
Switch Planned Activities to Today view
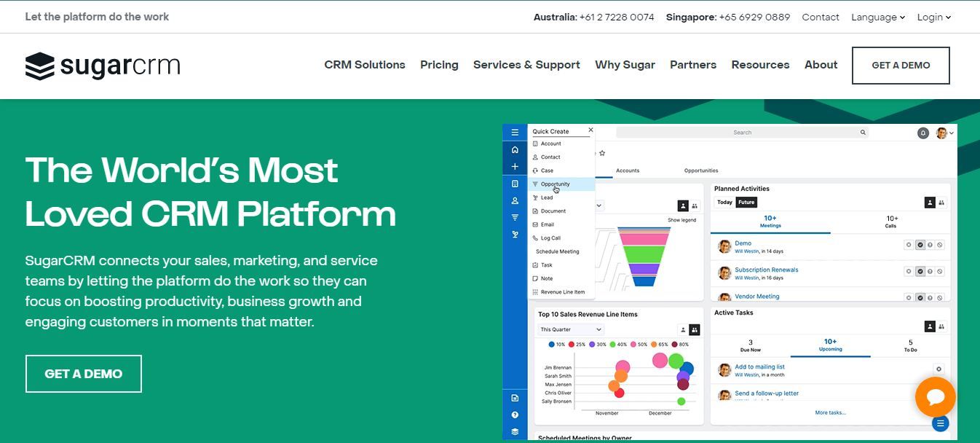[x=724, y=201]
